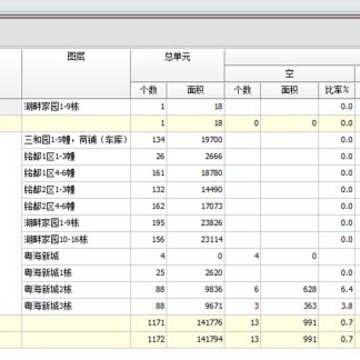Click the 比率% column header
The width and height of the screenshot is (360, 360).
coord(337,90)
